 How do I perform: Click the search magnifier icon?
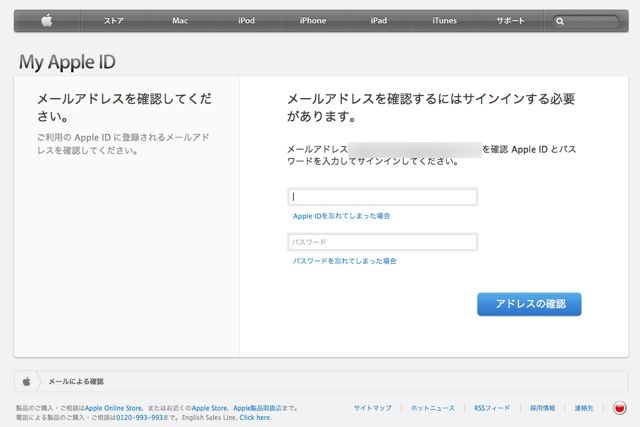tap(560, 21)
